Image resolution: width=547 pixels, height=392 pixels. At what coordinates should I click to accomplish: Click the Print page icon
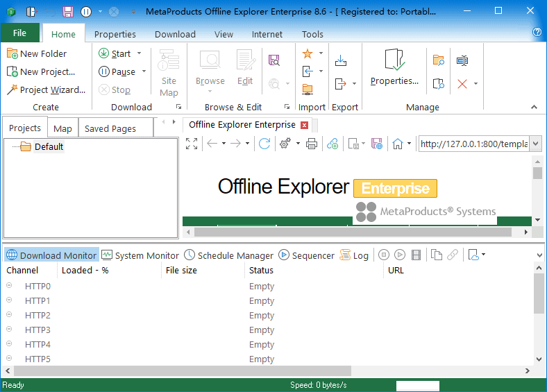(312, 144)
